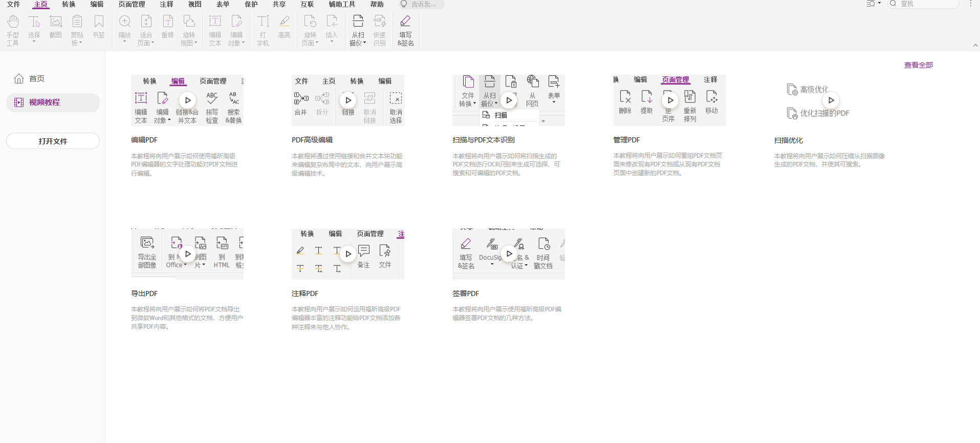Play the 扫描与PDF文本识别 tutorial video
The width and height of the screenshot is (980, 443).
509,100
